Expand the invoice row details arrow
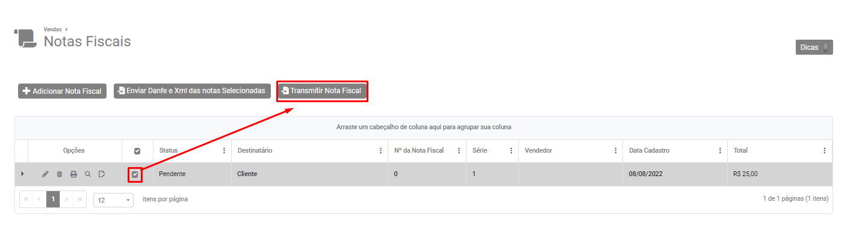868x235 pixels. (x=22, y=174)
